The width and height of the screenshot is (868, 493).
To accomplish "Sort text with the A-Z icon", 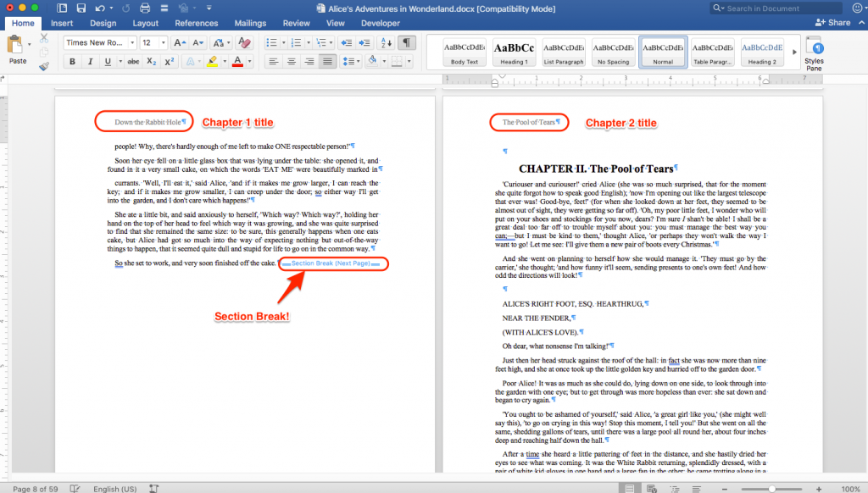I will (x=386, y=42).
